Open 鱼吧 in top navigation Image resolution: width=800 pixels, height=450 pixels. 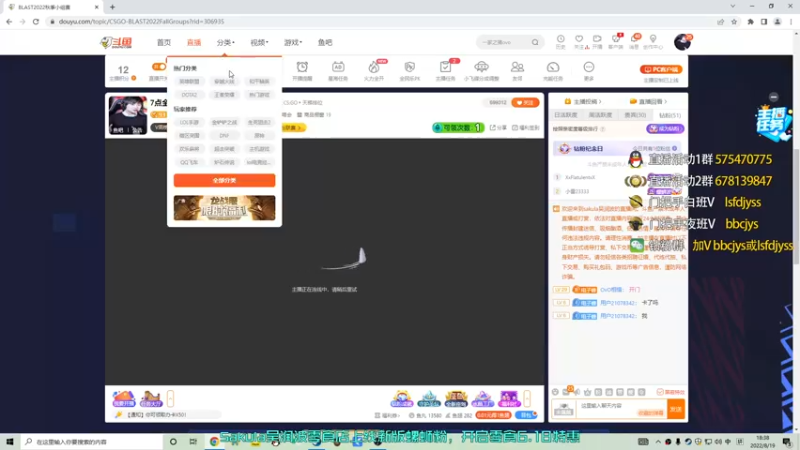[325, 42]
